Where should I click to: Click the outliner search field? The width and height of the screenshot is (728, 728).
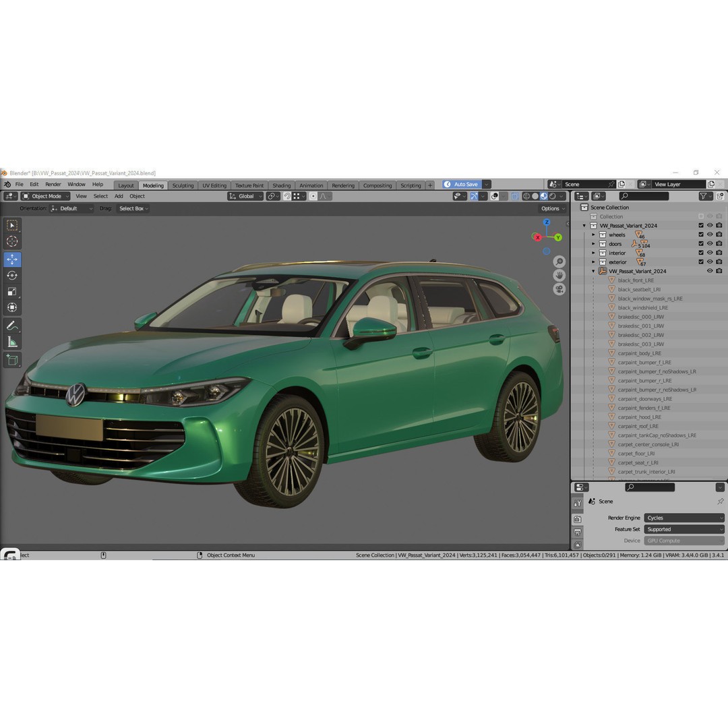[644, 196]
